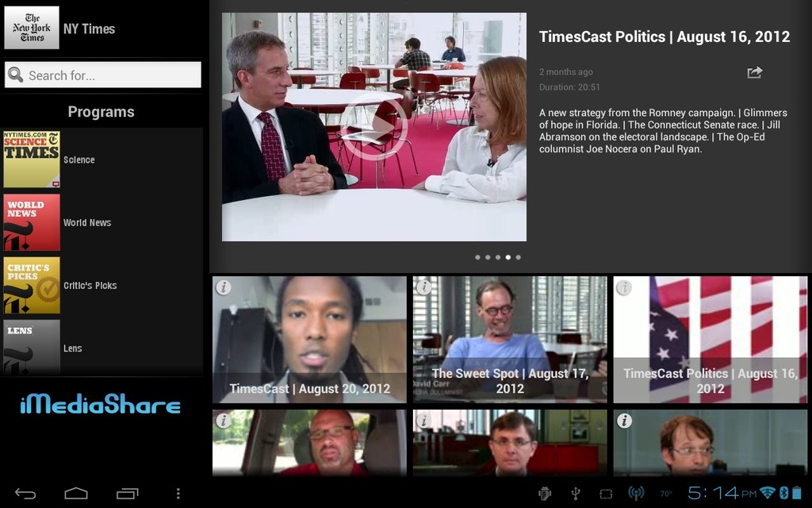Tap the USB connection status icon
Screen dimensions: 812x508
(576, 494)
